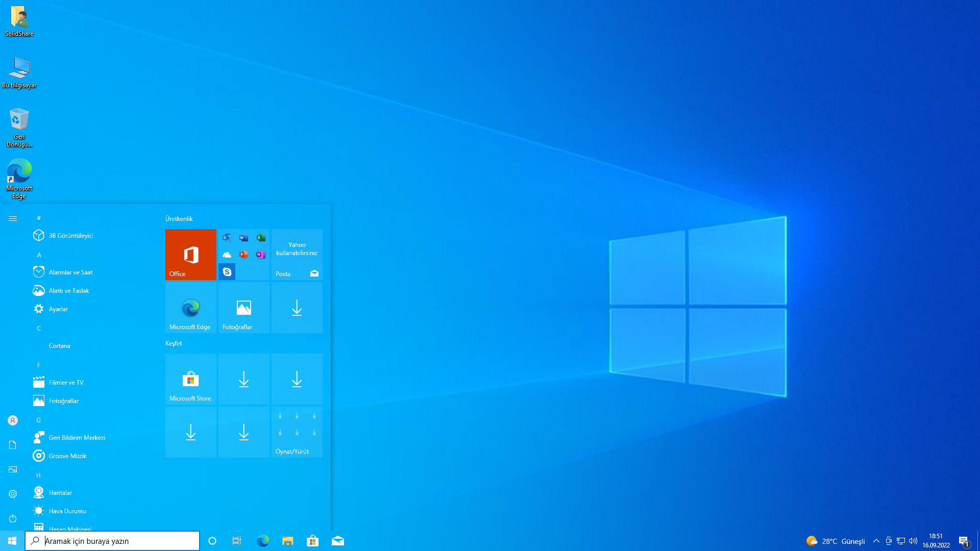
Task: Click the download-pending tile next to Fotoğraflar
Action: [297, 308]
